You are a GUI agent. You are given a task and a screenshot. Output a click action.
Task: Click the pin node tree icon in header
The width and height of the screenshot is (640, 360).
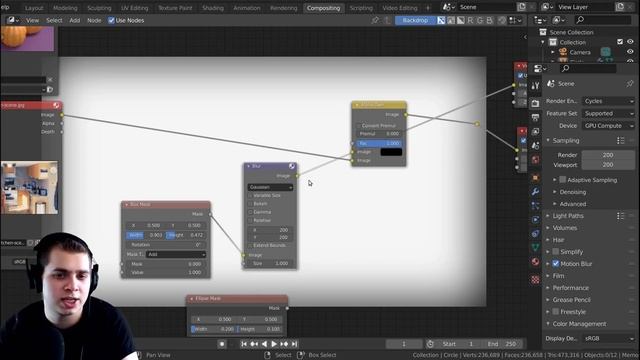point(375,20)
